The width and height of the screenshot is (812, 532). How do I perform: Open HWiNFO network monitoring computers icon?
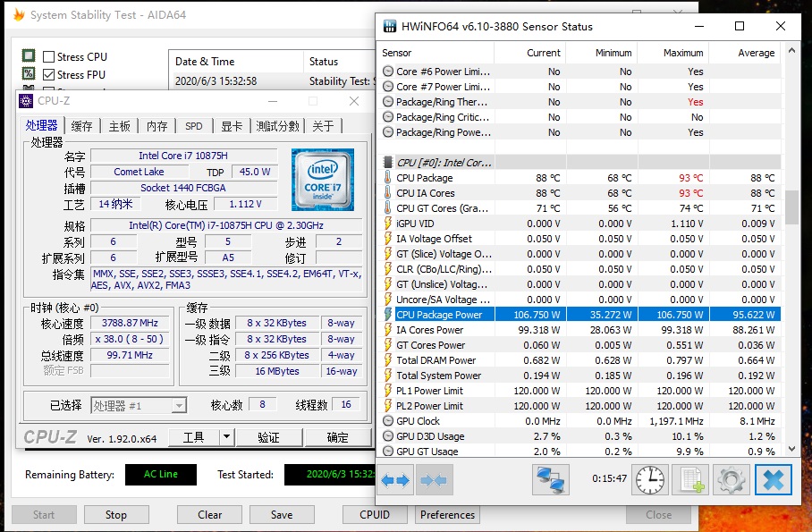click(551, 480)
